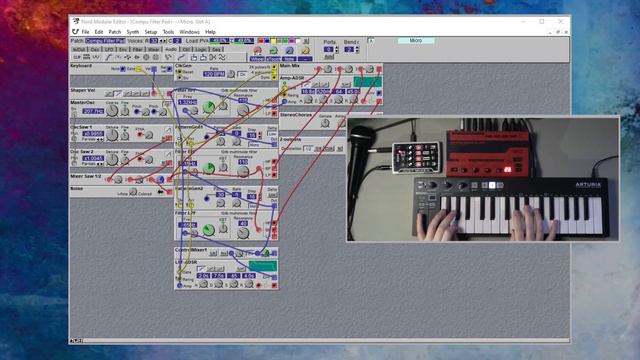This screenshot has width=640, height=360.
Task: Select the first Amp-ADSR attack shape button
Action: tap(306, 84)
